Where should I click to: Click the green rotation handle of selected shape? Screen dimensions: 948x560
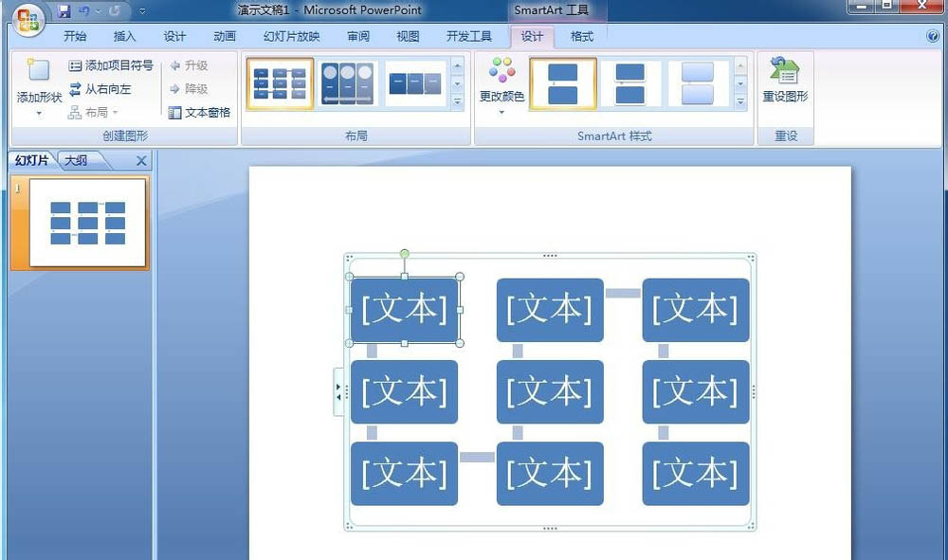(405, 254)
